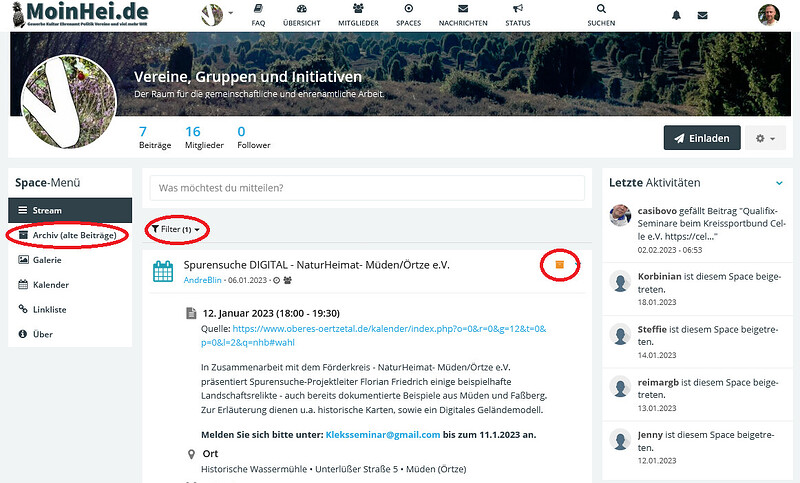View the 7 Beiträge count
Screen dimensions: 800x483
coord(155,138)
